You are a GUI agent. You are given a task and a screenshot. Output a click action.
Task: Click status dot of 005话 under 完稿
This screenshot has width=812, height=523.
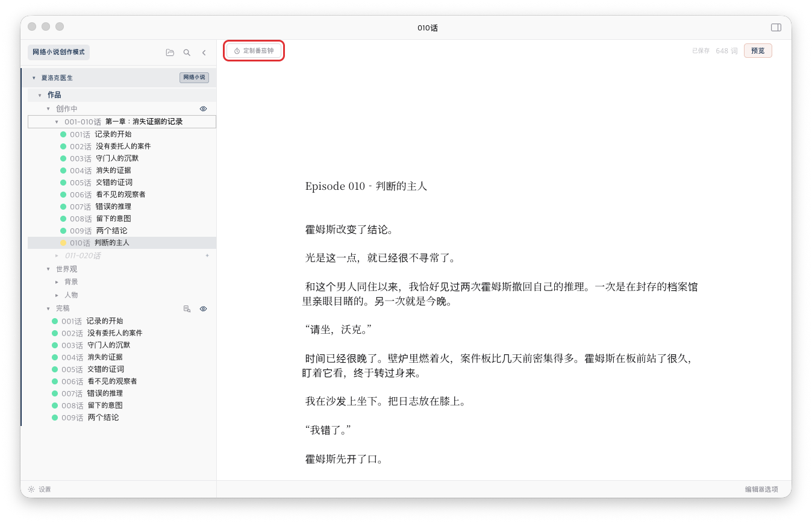(x=55, y=369)
